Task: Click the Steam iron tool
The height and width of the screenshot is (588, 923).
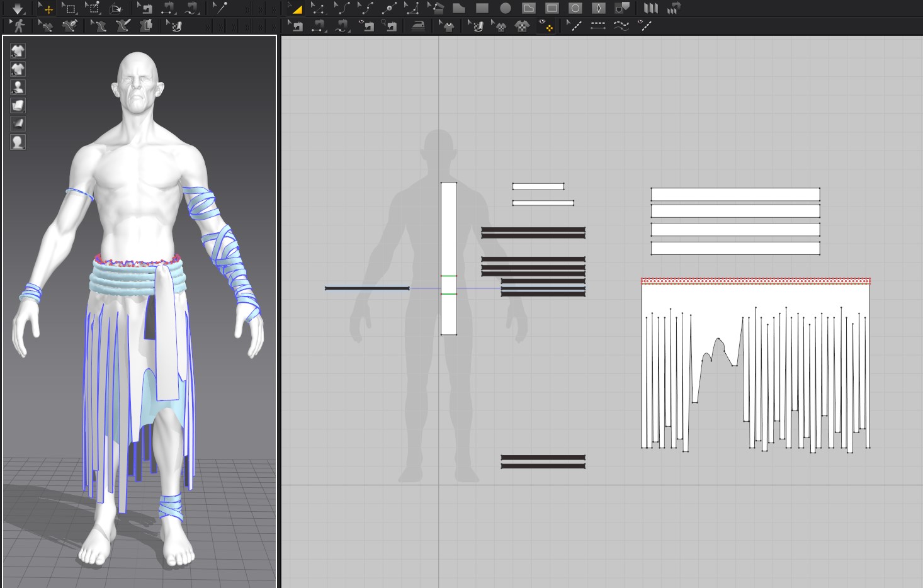Action: (x=417, y=26)
